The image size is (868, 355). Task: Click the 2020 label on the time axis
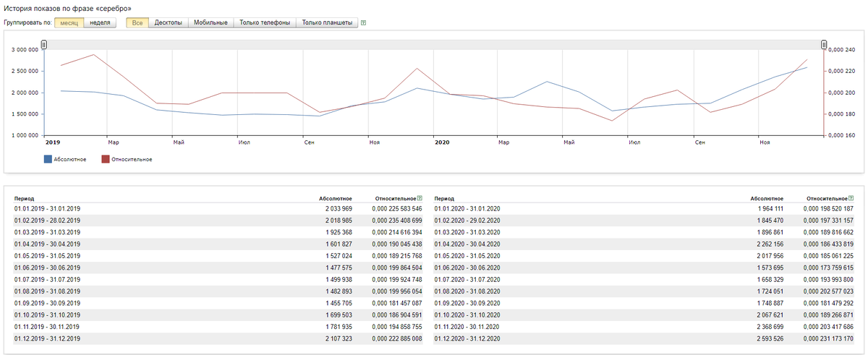click(x=443, y=142)
